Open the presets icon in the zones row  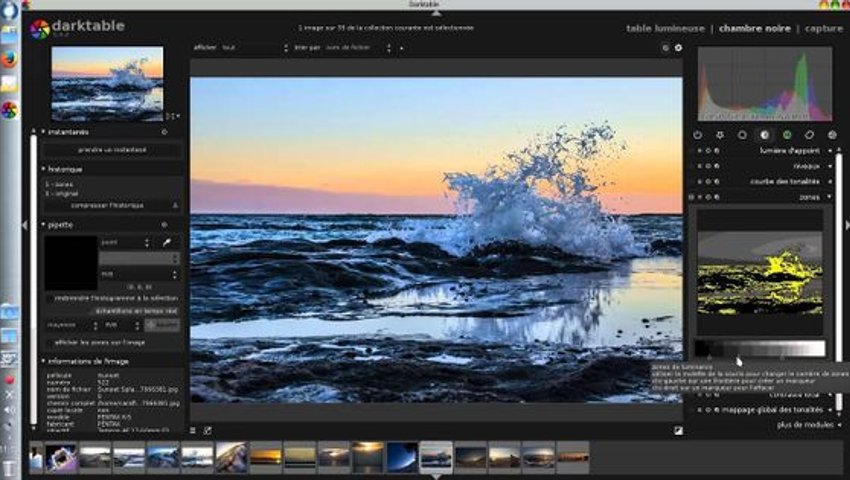(x=717, y=197)
